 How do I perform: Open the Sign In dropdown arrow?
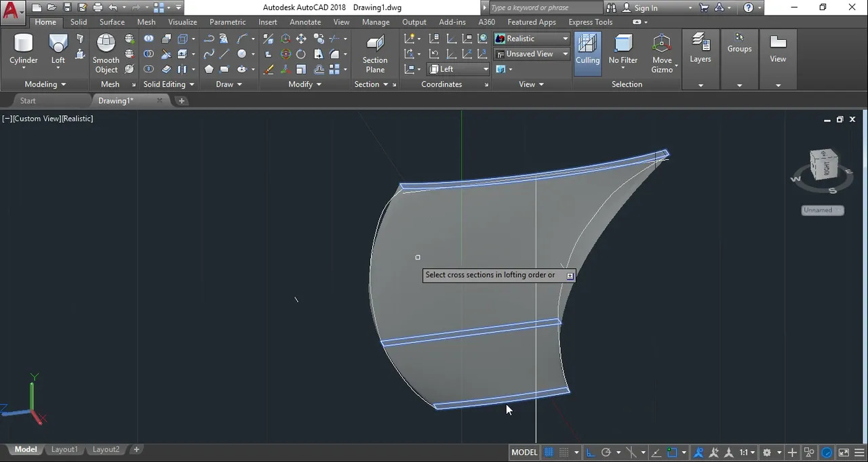tap(690, 8)
